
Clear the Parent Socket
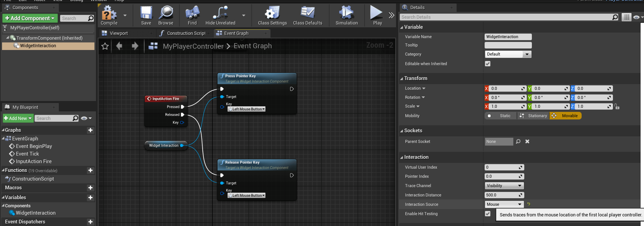527,141
